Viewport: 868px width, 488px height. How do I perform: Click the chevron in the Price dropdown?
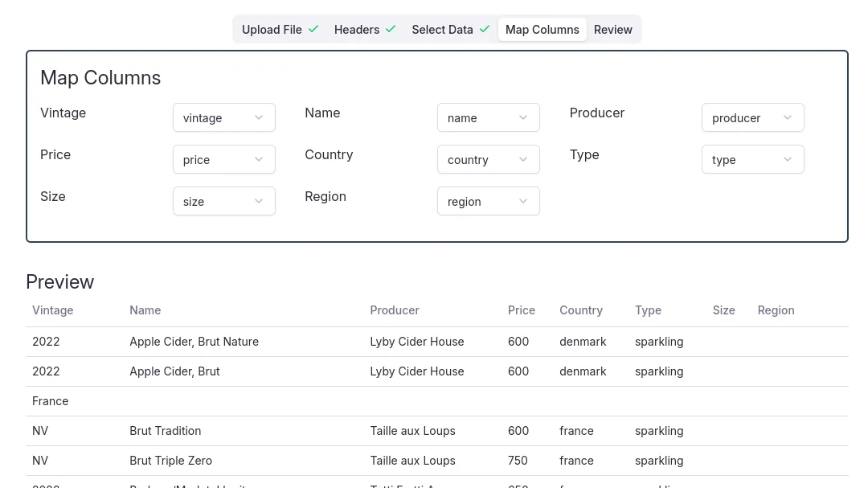click(x=259, y=160)
